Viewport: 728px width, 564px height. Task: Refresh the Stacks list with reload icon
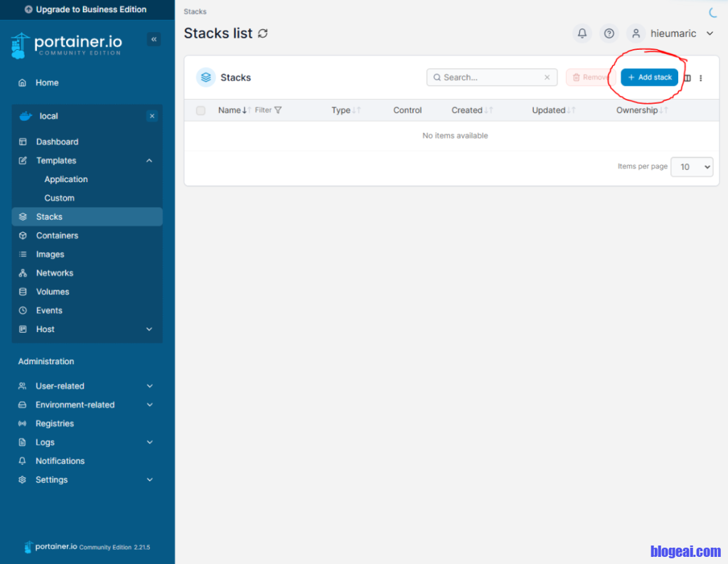[263, 33]
